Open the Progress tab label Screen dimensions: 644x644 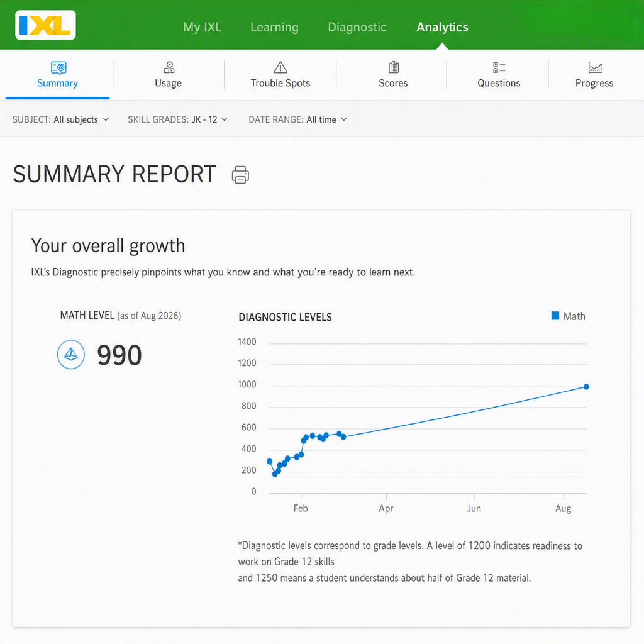[x=594, y=83]
